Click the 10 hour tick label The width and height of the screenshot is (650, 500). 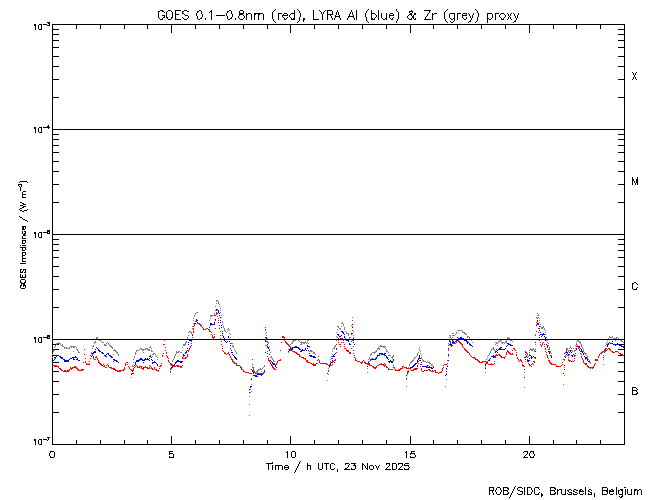click(290, 454)
